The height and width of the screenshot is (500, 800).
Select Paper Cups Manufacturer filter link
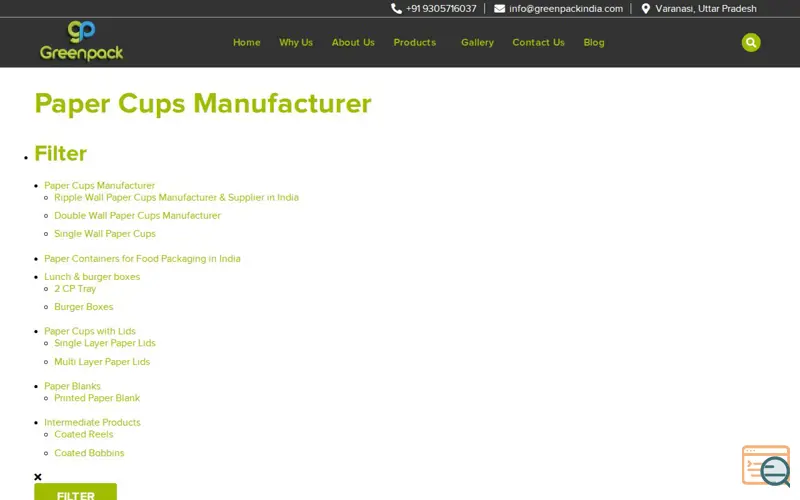pyautogui.click(x=99, y=185)
